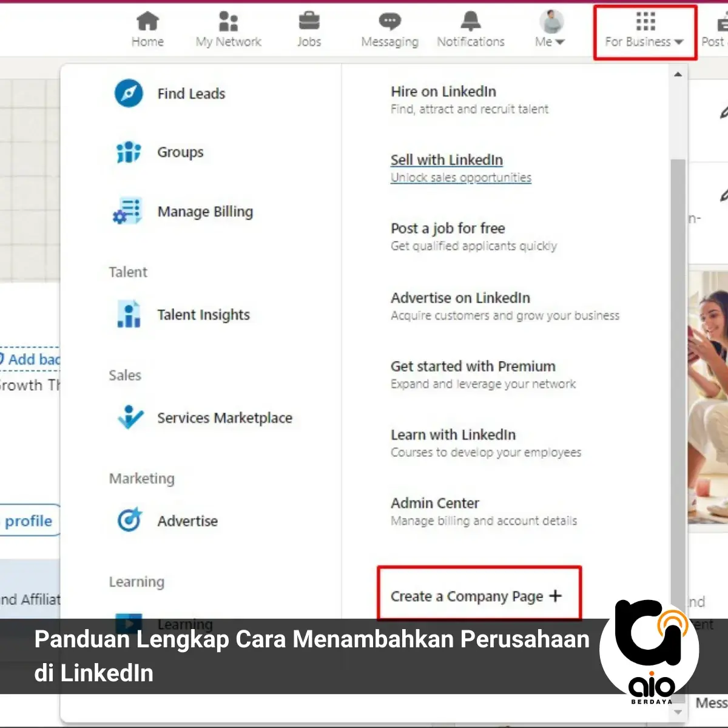
Task: Open the Messaging speech bubble icon
Action: (389, 22)
